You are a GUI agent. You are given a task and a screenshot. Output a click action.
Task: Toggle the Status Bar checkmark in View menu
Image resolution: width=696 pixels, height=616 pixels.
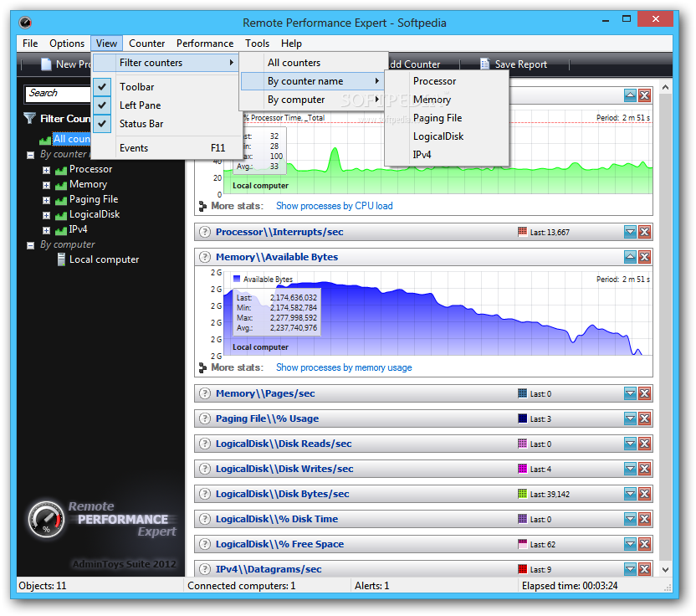(102, 124)
